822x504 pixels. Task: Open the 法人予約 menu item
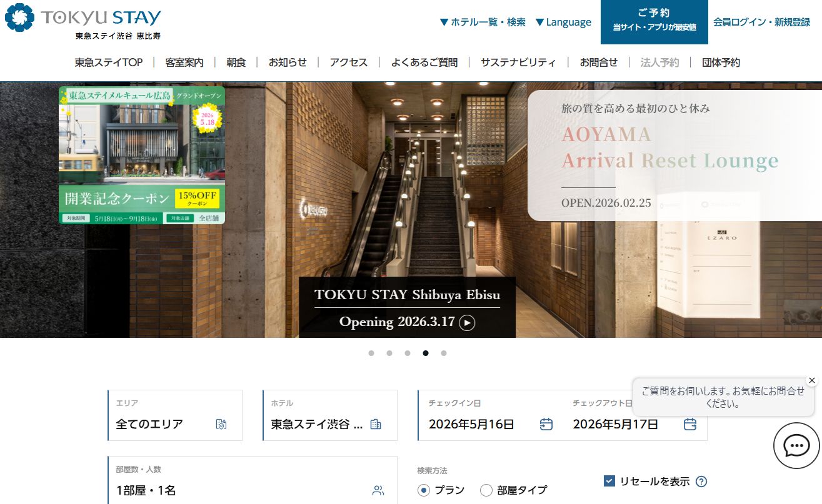point(659,62)
